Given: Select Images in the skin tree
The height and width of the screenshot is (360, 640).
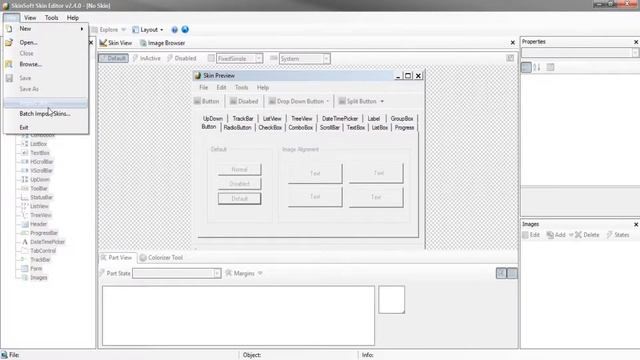Looking at the screenshot, I should 39,278.
